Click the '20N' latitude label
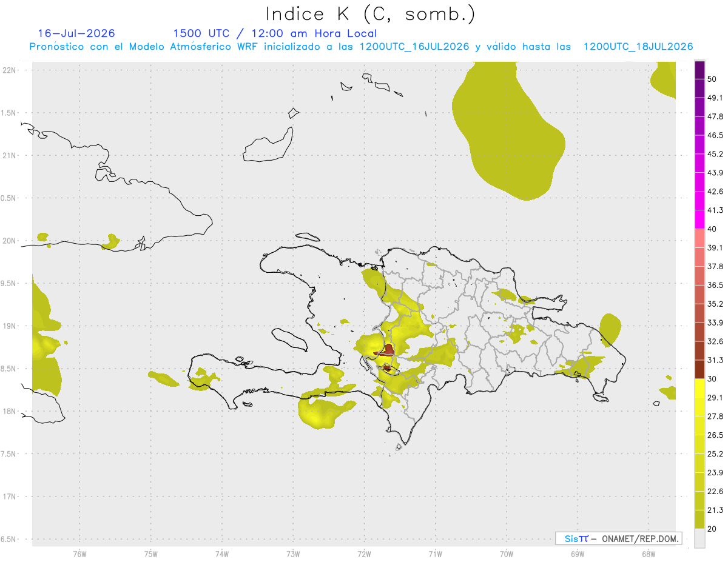Screen dimensions: 728x562 (x=9, y=241)
